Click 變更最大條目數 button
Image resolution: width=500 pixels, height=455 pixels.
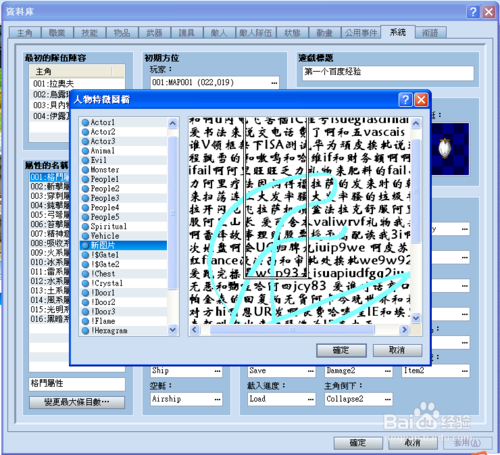[x=77, y=402]
